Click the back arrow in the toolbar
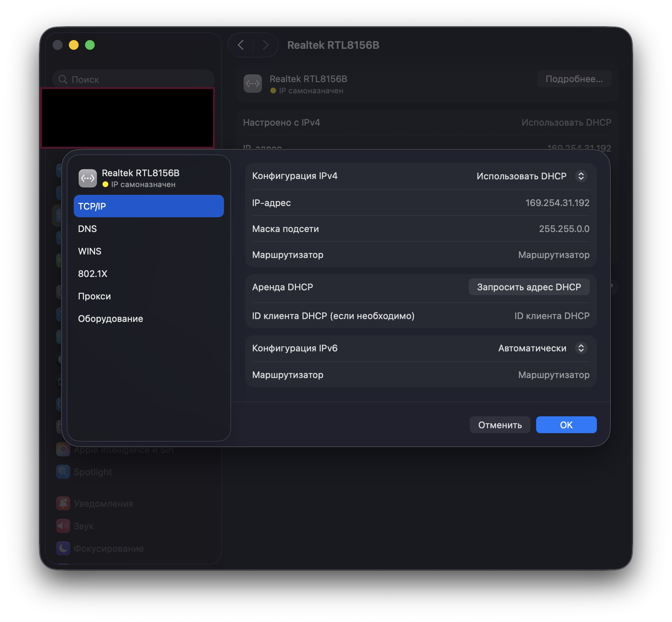Viewport: 672px width, 622px height. tap(241, 45)
